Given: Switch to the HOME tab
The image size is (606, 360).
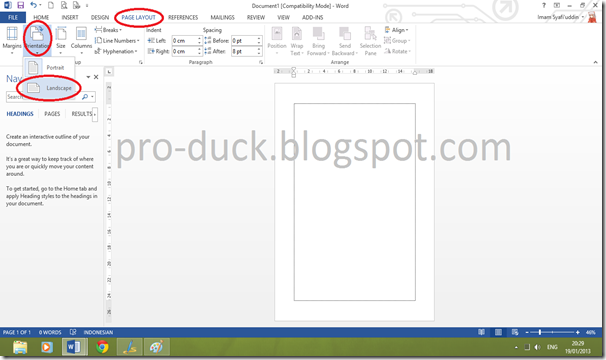Looking at the screenshot, I should (x=41, y=17).
